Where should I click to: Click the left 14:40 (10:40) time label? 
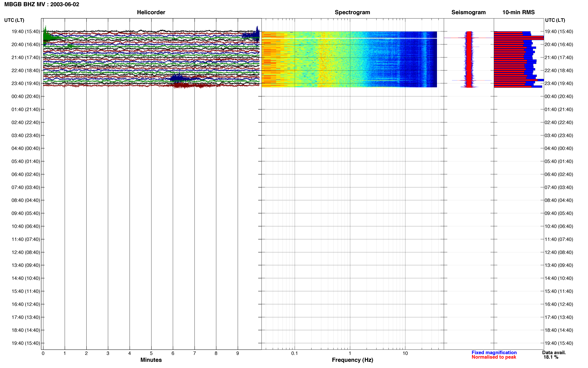[x=26, y=278]
